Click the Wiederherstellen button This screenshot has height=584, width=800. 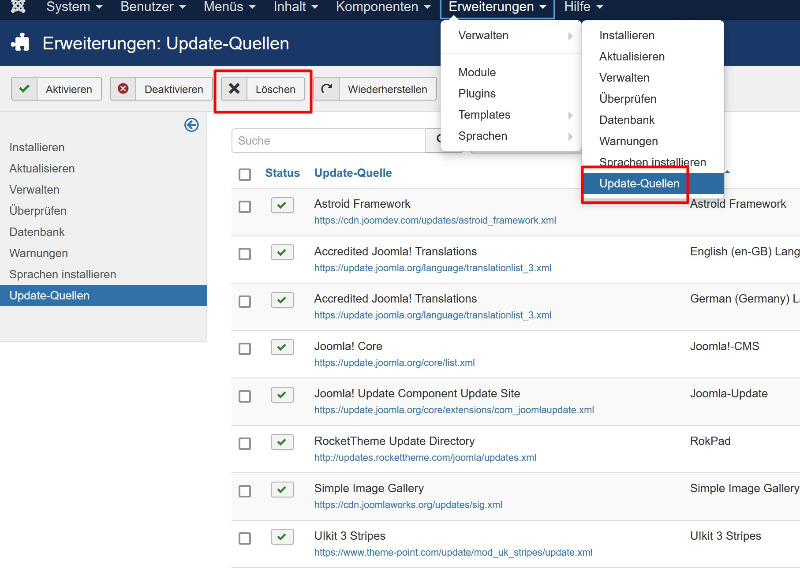point(375,89)
